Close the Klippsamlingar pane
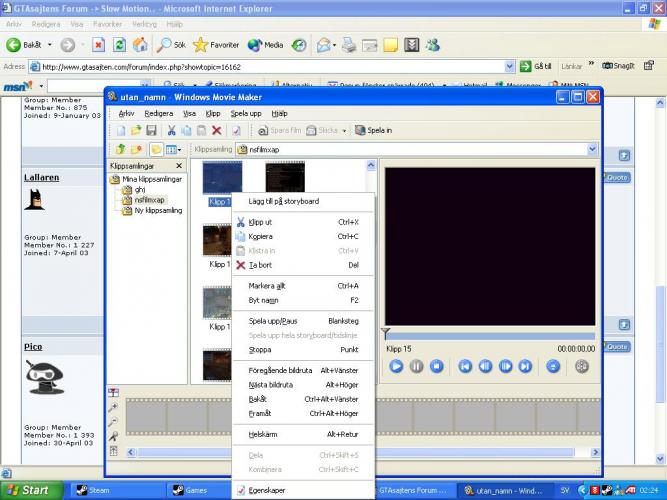This screenshot has height=500, width=667. [x=179, y=166]
